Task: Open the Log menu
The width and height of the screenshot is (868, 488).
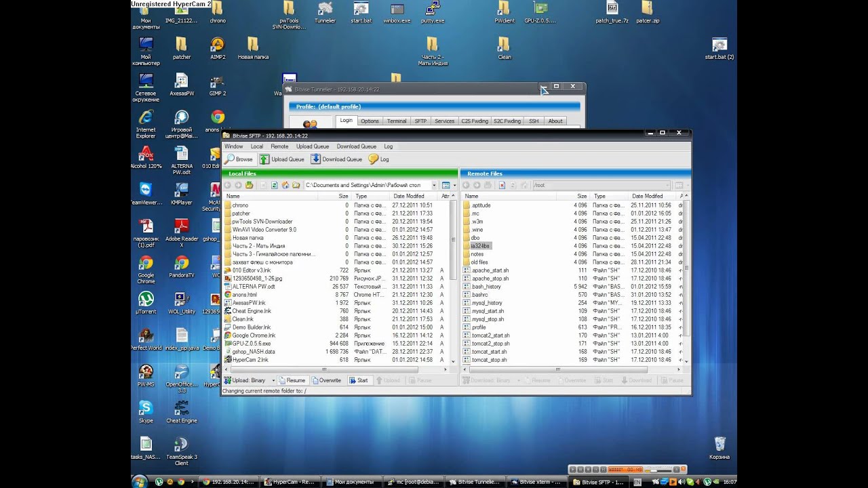Action: coord(389,146)
